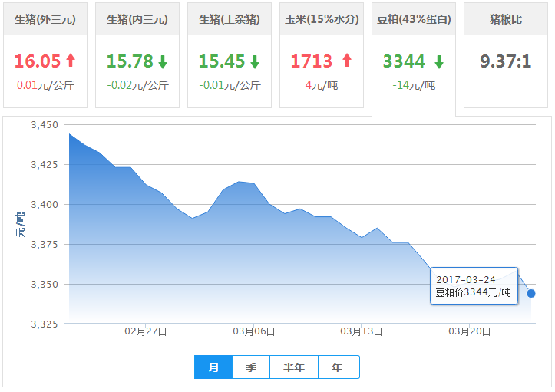Click the 3,450 y-axis label
555x392 pixels.
45,125
